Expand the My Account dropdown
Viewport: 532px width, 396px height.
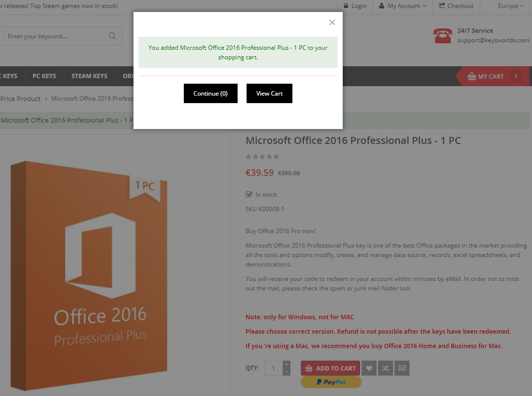click(402, 6)
